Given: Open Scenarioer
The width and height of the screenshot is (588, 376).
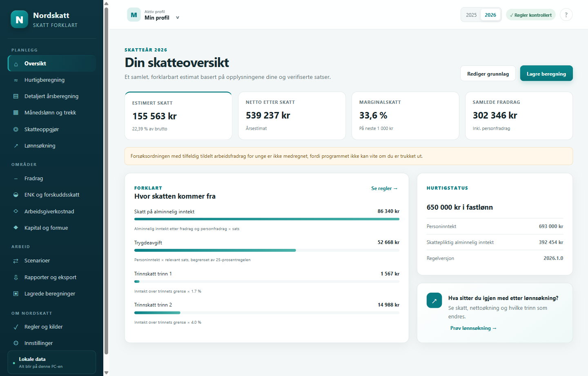Looking at the screenshot, I should [52, 261].
